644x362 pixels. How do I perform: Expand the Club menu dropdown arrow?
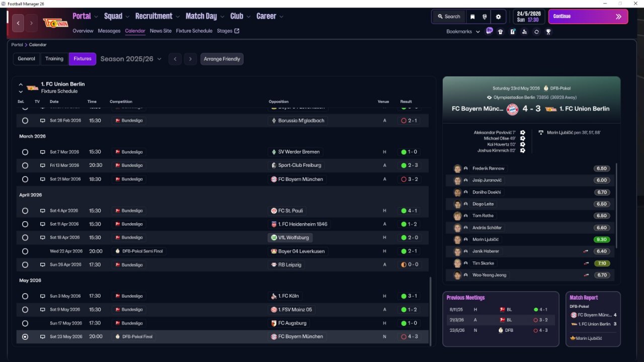[249, 17]
